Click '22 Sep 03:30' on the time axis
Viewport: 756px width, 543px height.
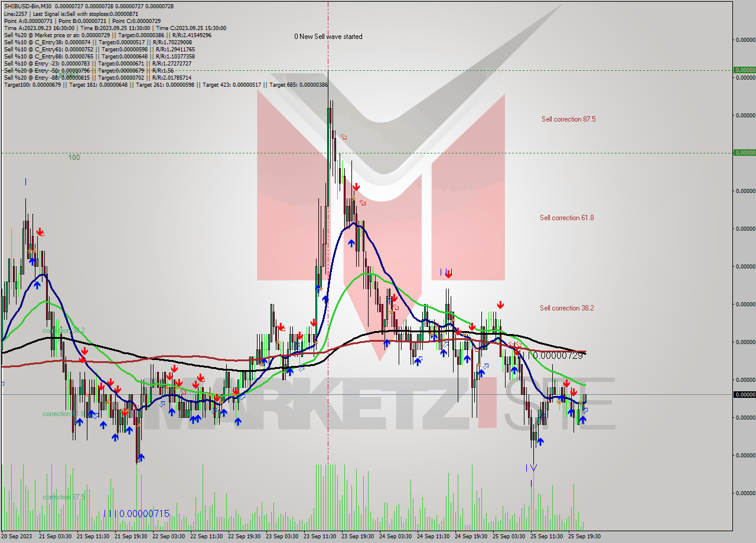click(x=169, y=537)
